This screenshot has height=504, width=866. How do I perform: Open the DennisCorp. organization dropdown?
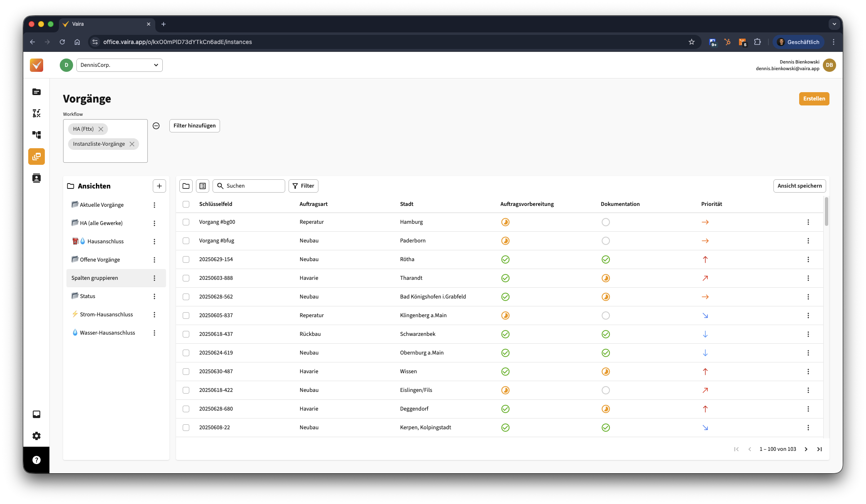(x=120, y=65)
